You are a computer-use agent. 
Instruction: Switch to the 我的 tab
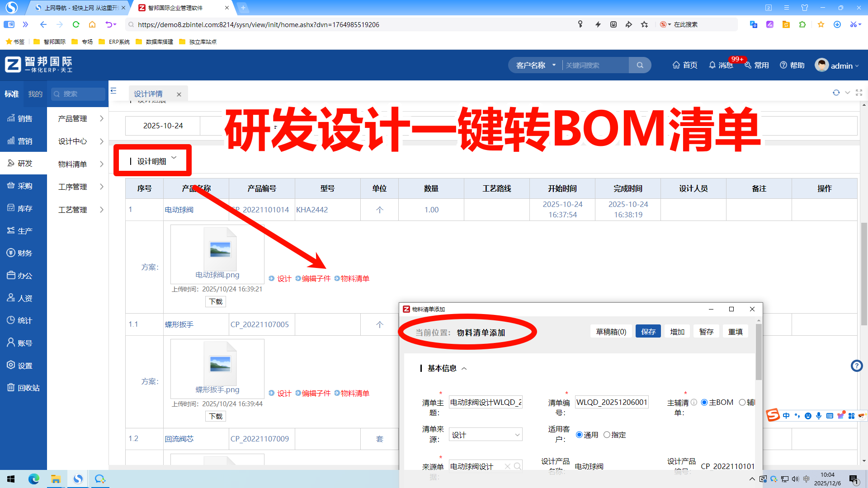(35, 94)
